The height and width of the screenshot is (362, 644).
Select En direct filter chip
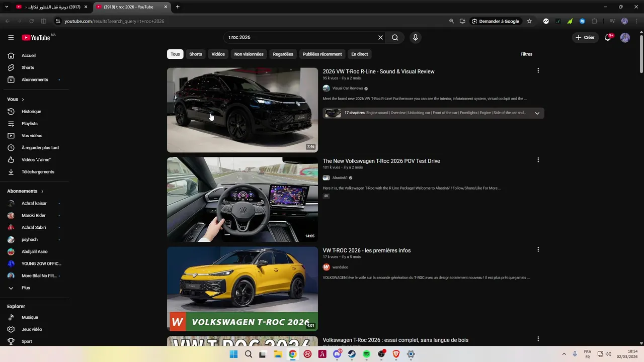coord(360,54)
